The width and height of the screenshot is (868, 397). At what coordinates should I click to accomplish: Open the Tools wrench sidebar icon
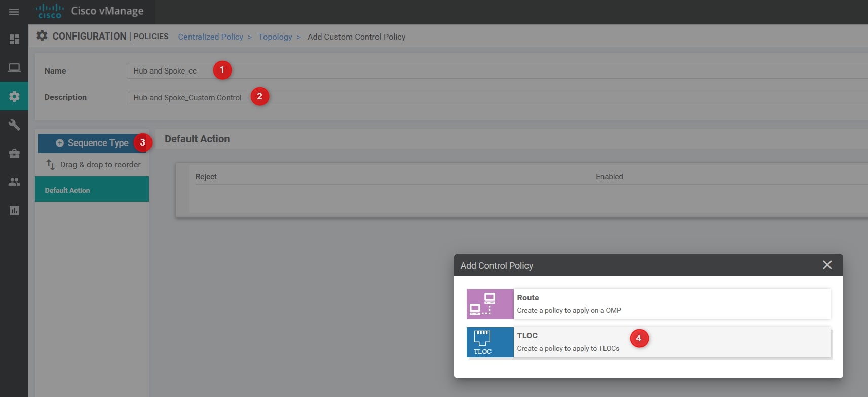14,125
